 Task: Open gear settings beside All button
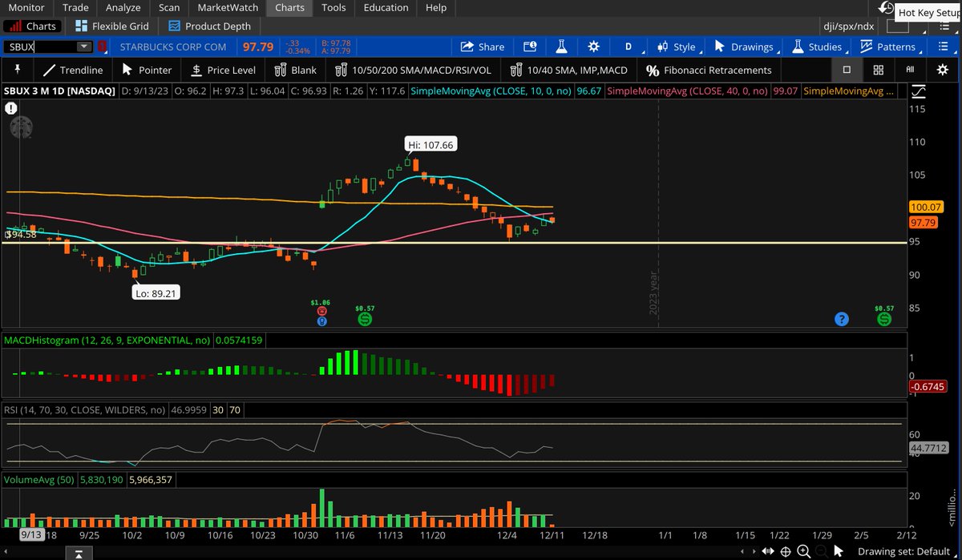click(943, 70)
